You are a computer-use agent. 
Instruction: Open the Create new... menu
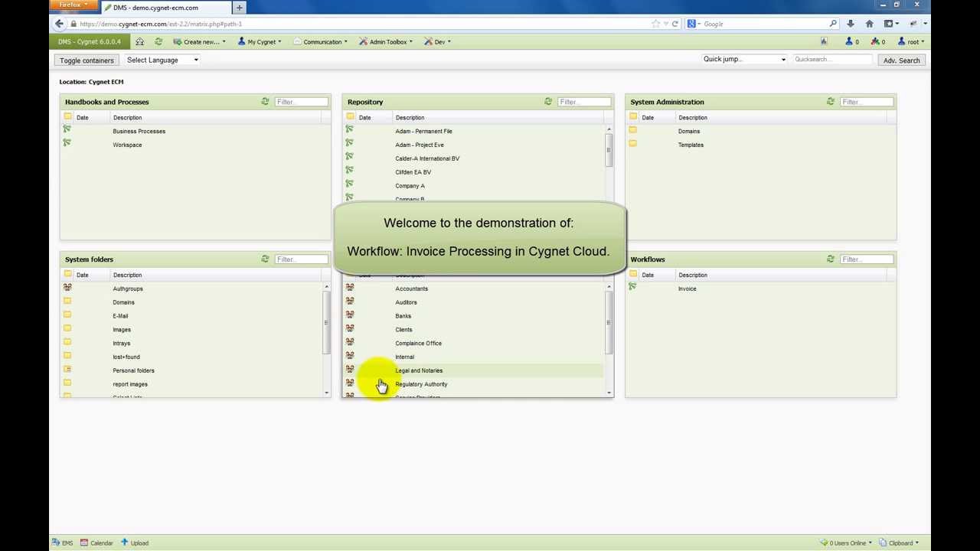pyautogui.click(x=199, y=41)
